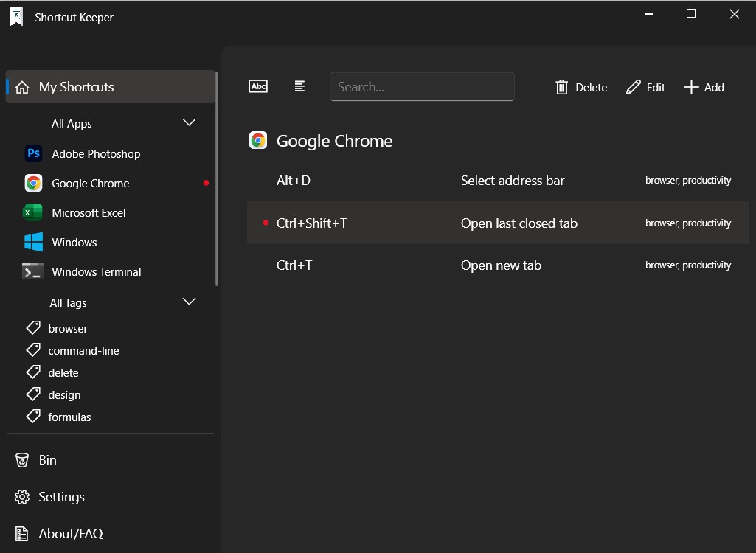Filter by the browser tag label
Screen dimensions: 756x553
pos(68,328)
